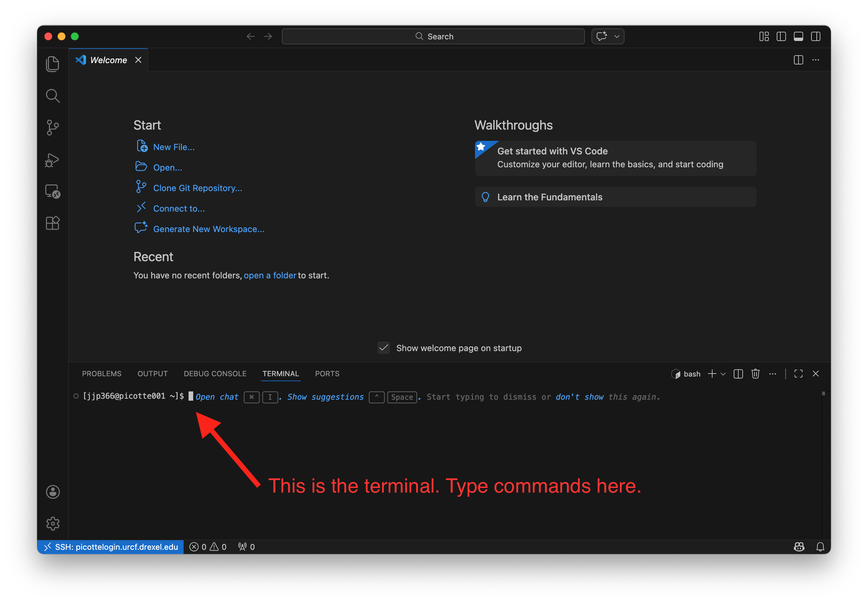
Task: Toggle the secondary sidebar
Action: (816, 36)
